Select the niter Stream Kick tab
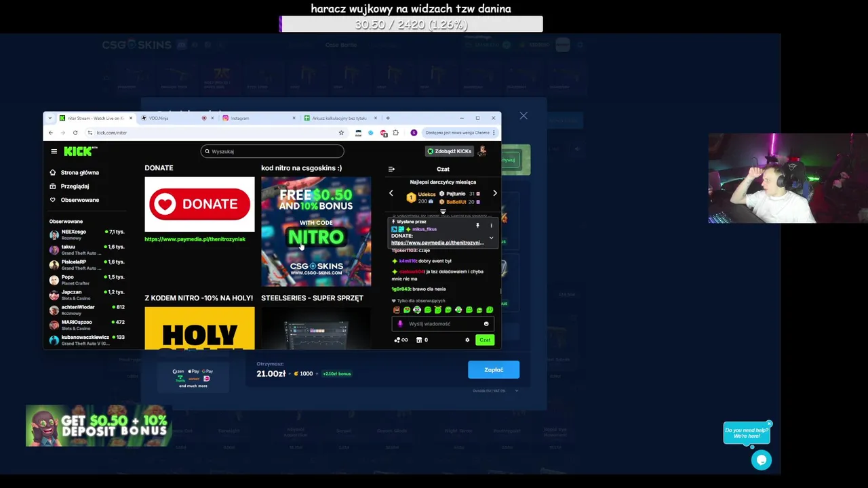 coord(95,118)
